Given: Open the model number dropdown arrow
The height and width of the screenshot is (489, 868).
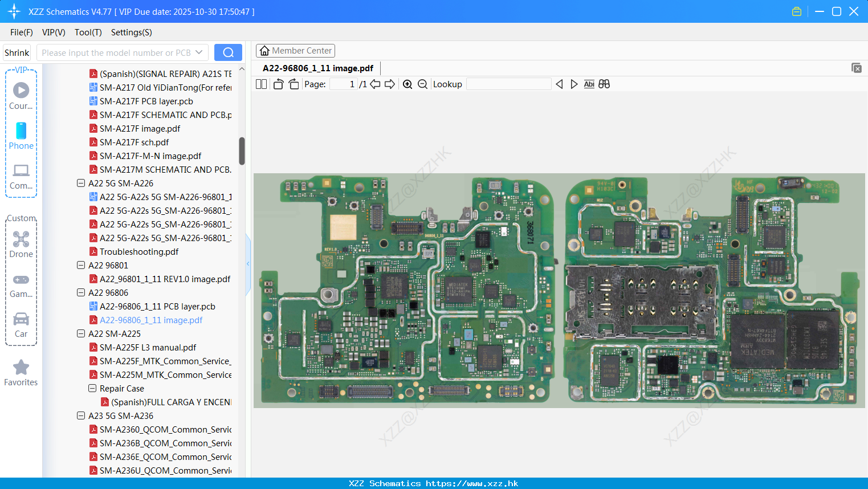Looking at the screenshot, I should [199, 52].
